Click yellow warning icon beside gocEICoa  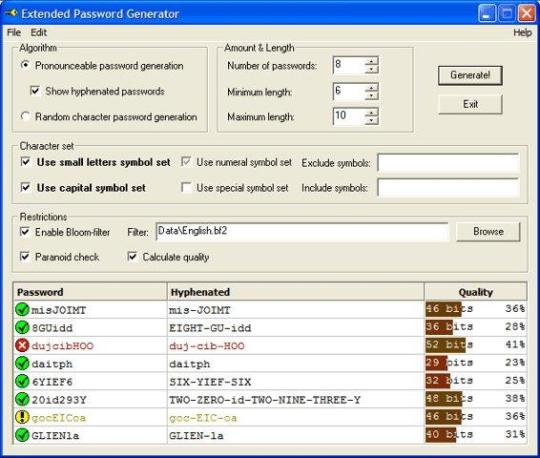point(22,417)
